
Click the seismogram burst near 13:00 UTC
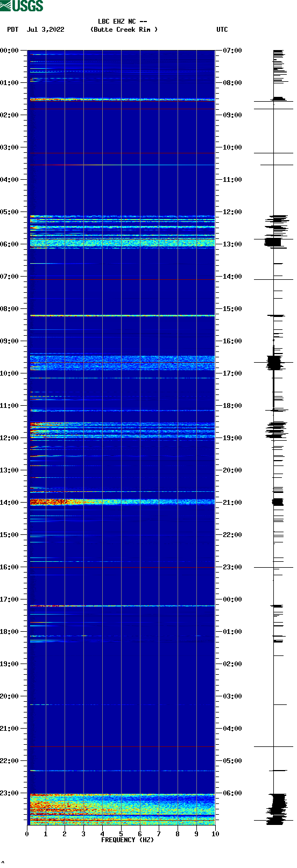(x=273, y=243)
